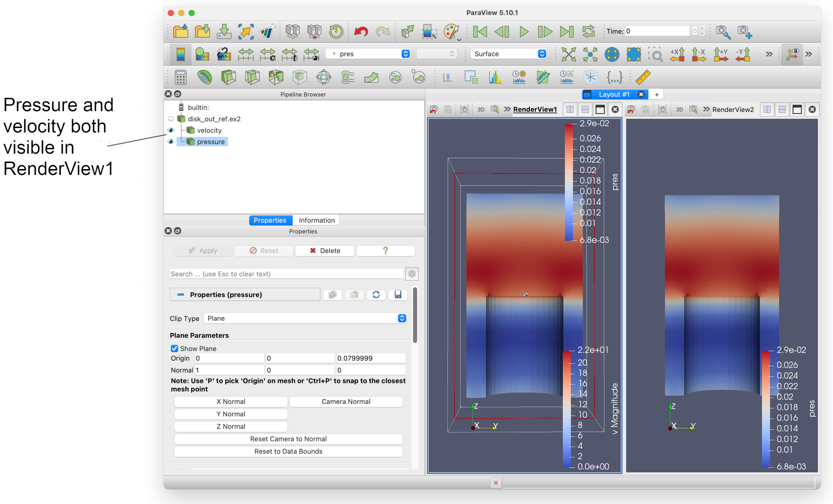Uncheck the Show Plane checkbox
This screenshot has width=833, height=504.
[174, 348]
